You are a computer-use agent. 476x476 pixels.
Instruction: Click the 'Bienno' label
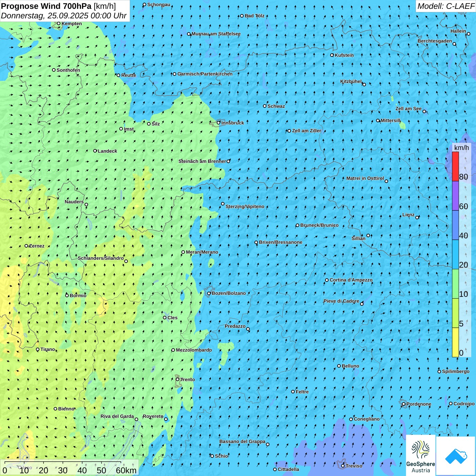66,409
